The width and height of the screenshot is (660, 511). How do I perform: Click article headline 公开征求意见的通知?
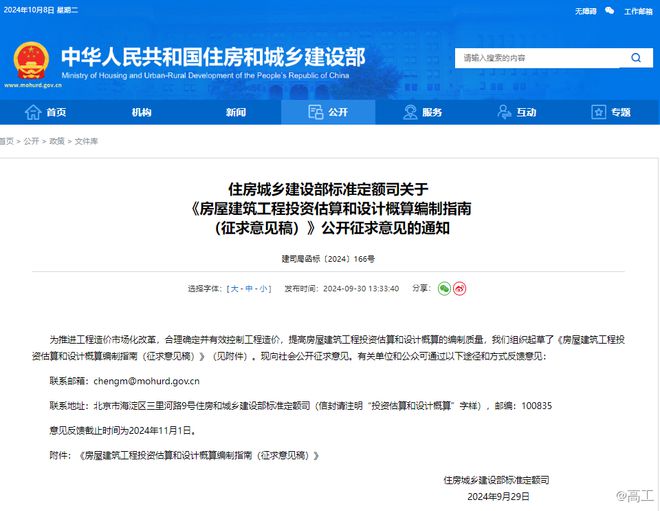click(386, 228)
